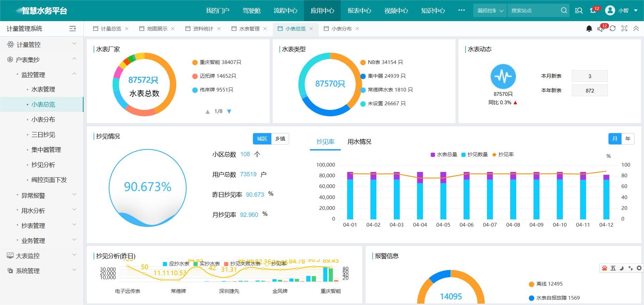Click the user avatar icon for 小智

(610, 11)
